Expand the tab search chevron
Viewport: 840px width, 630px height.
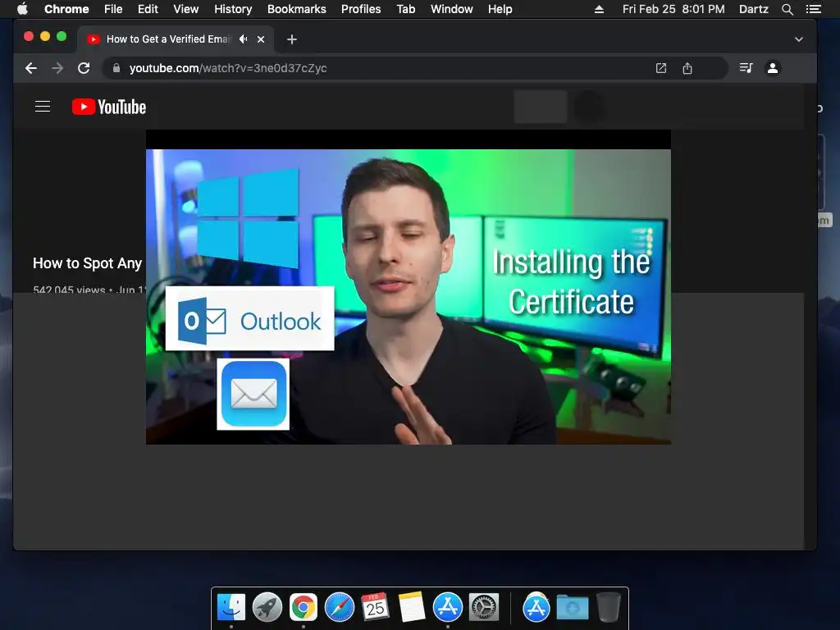798,39
